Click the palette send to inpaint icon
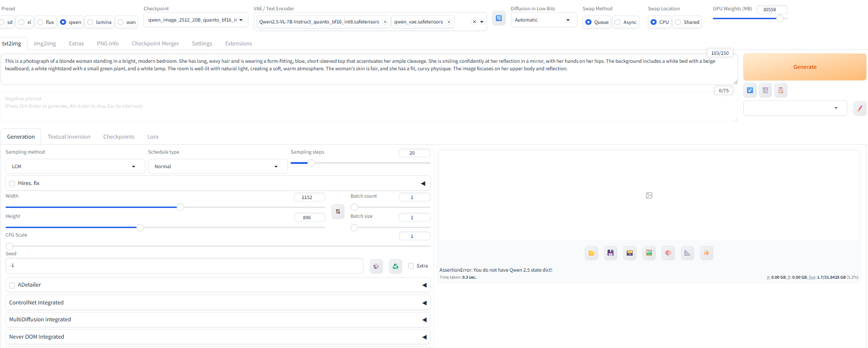 point(668,253)
